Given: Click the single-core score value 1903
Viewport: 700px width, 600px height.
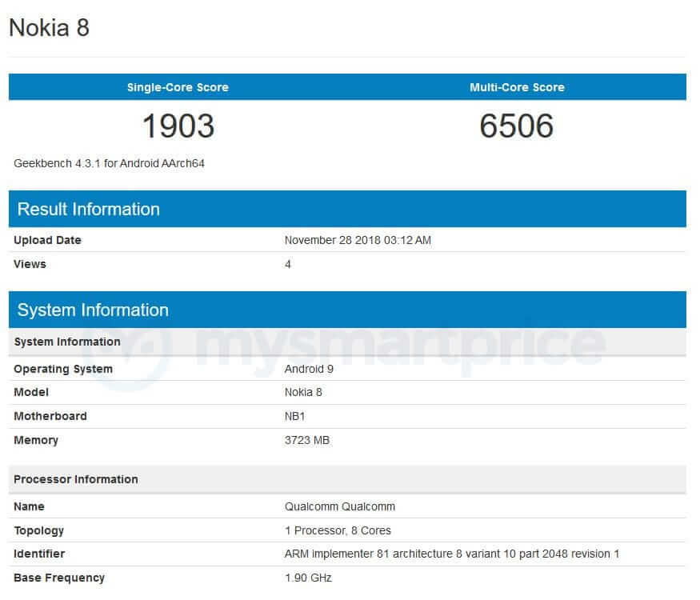Looking at the screenshot, I should coord(178,126).
